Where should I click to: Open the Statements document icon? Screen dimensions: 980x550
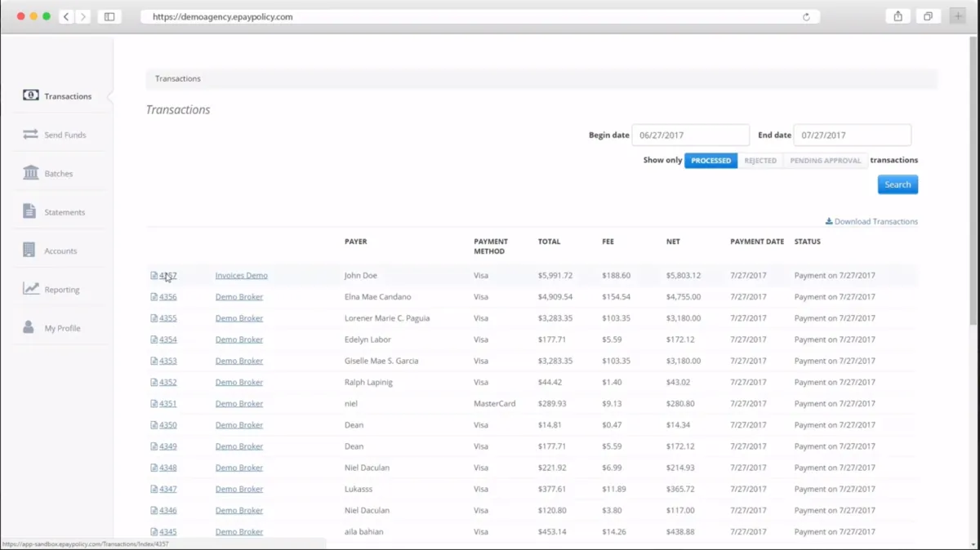click(x=29, y=211)
